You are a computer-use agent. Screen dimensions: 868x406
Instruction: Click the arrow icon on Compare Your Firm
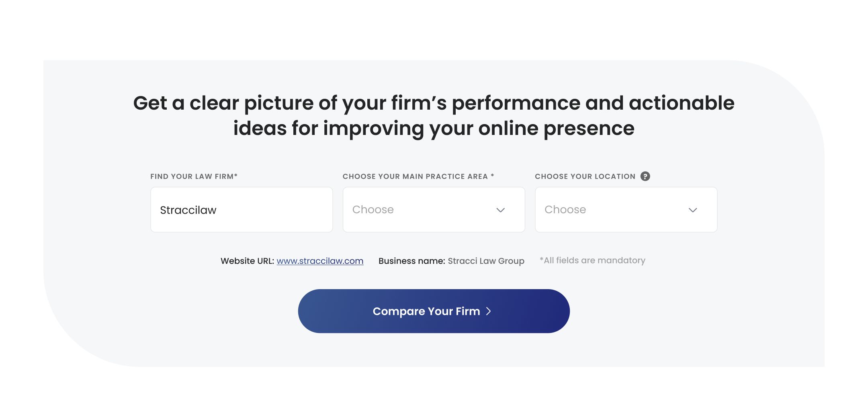[x=489, y=311]
